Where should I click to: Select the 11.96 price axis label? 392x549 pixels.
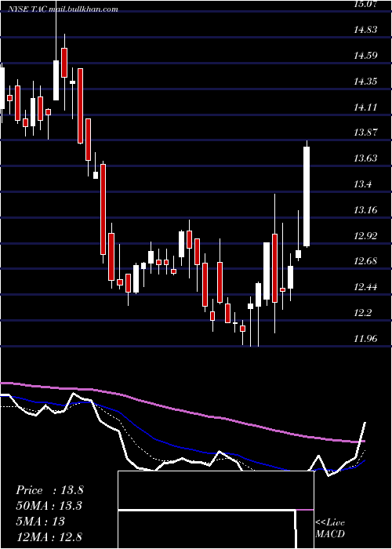(x=365, y=339)
